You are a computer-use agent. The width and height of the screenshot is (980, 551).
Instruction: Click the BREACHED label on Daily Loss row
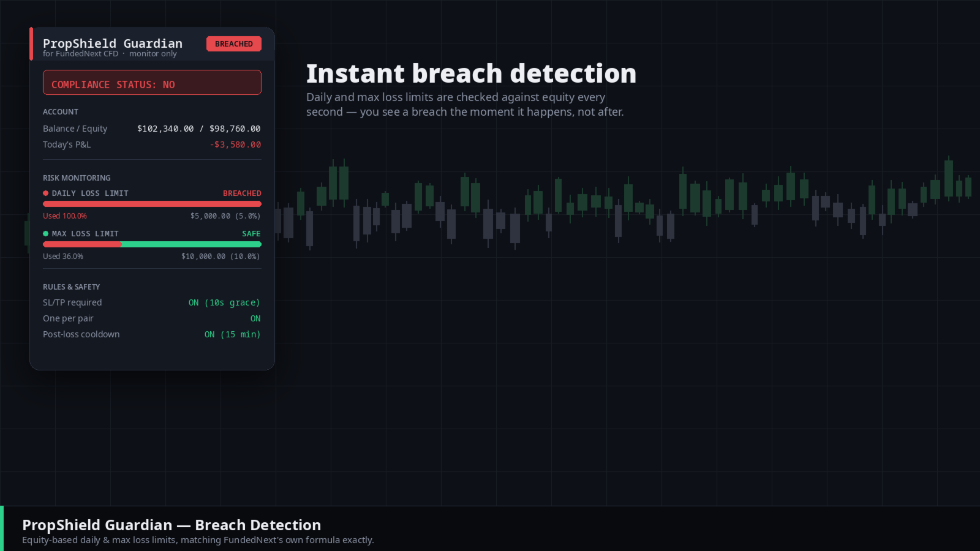(242, 193)
